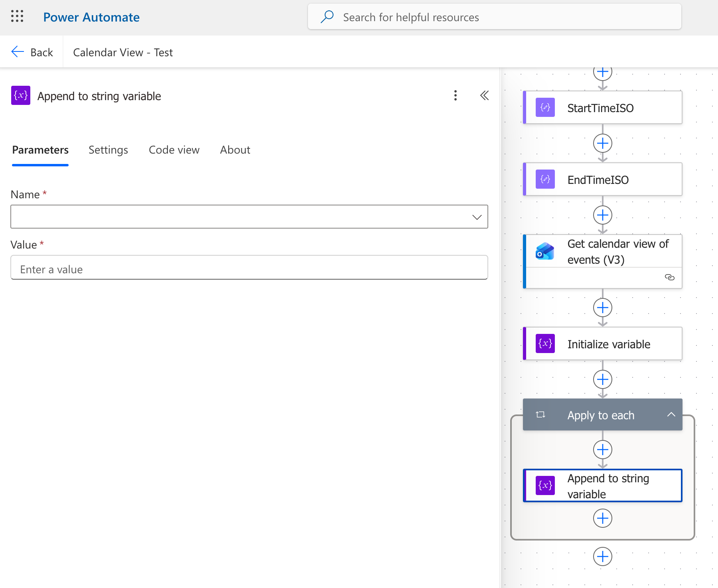Insert a step above StartTimeISO
The height and width of the screenshot is (588, 718).
(x=603, y=73)
